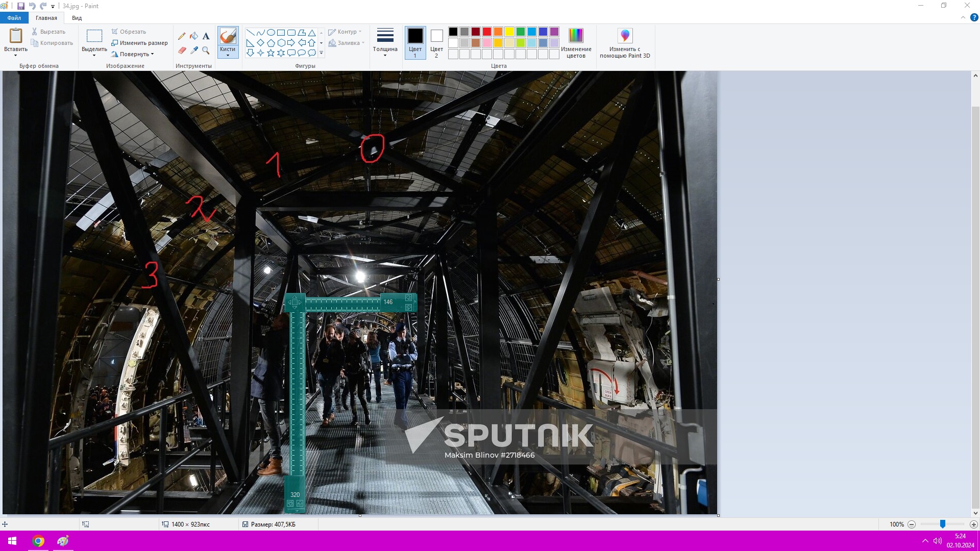
Task: Choose the Right arrow shape
Action: click(x=291, y=42)
